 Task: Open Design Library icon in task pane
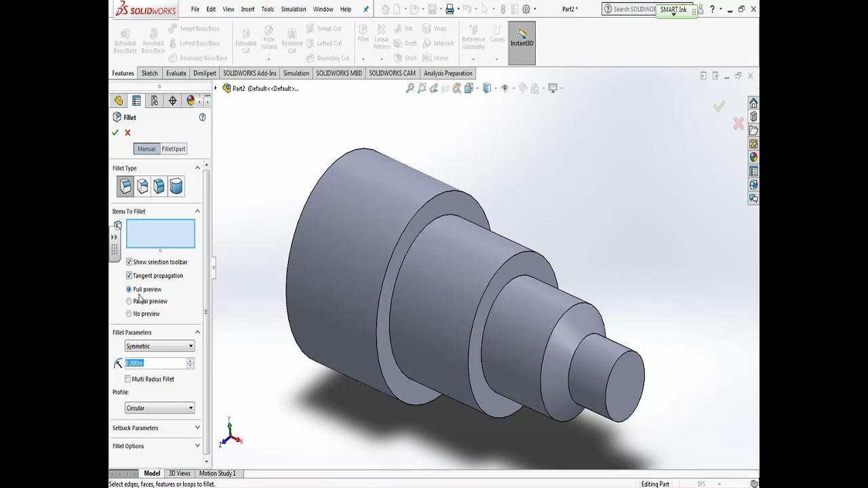[753, 117]
